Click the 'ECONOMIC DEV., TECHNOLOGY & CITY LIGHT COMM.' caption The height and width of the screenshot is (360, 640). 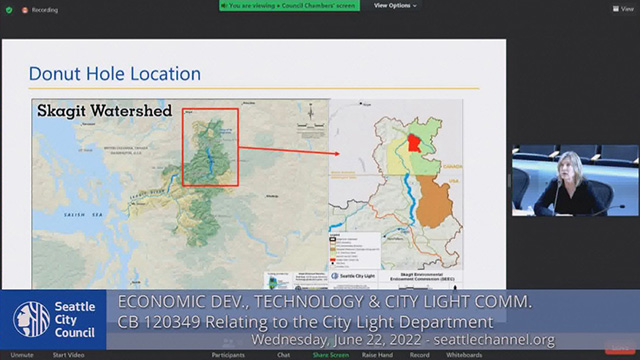(325, 302)
